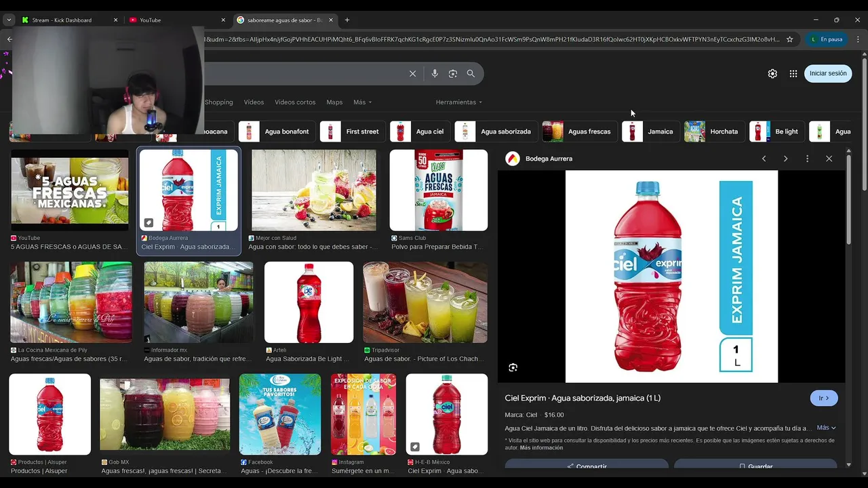868x488 pixels.
Task: Open the Vídeos cortos search tab
Action: [295, 102]
